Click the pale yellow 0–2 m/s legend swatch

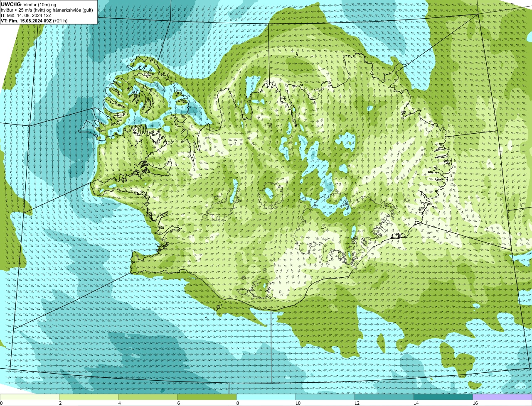[30, 397]
